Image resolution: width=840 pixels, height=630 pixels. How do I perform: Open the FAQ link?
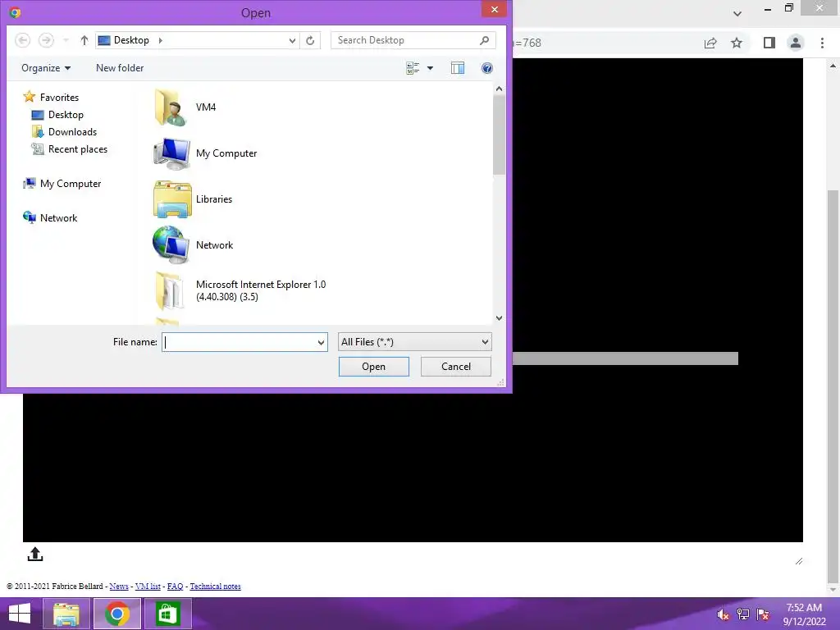point(176,586)
